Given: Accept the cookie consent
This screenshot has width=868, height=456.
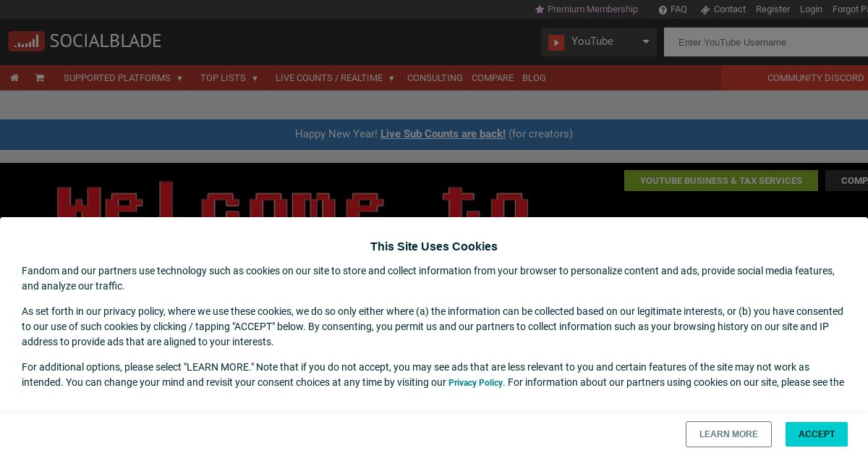Looking at the screenshot, I should pyautogui.click(x=817, y=434).
